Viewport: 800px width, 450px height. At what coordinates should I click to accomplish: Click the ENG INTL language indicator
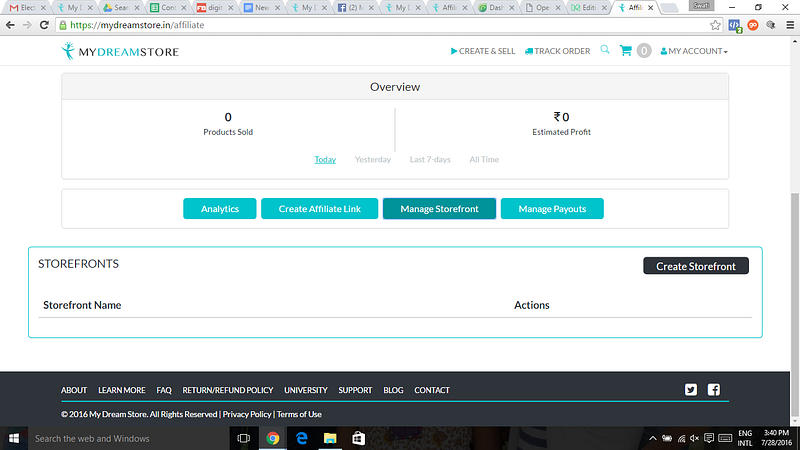coord(745,438)
